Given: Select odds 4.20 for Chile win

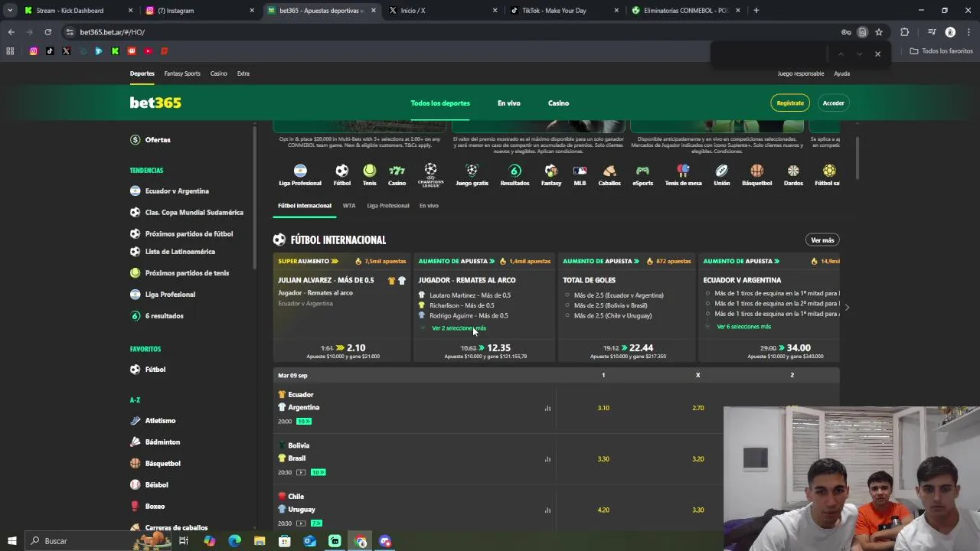Looking at the screenshot, I should point(603,510).
